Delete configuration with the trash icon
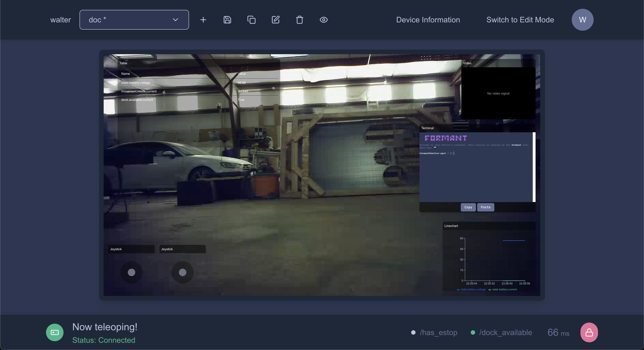 click(299, 20)
